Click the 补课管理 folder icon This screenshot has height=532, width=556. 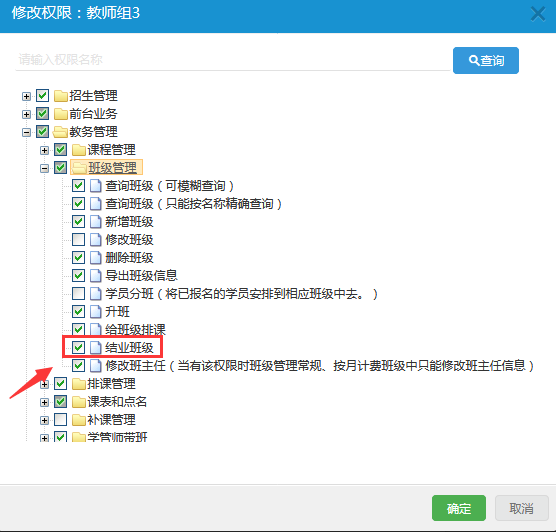click(79, 420)
